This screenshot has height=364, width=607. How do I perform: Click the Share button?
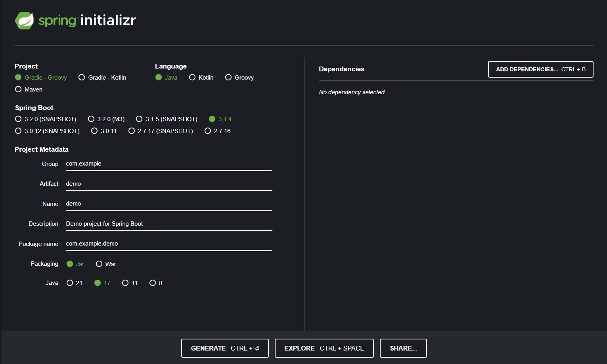pos(403,348)
